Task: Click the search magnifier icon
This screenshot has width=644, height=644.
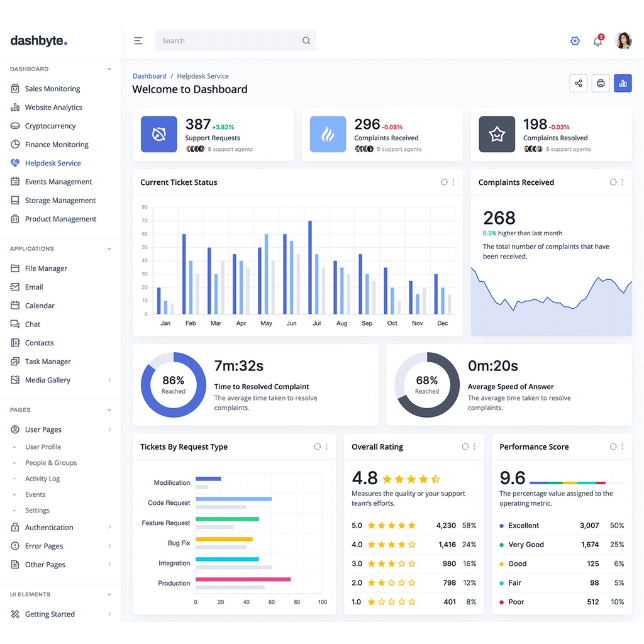Action: [306, 41]
